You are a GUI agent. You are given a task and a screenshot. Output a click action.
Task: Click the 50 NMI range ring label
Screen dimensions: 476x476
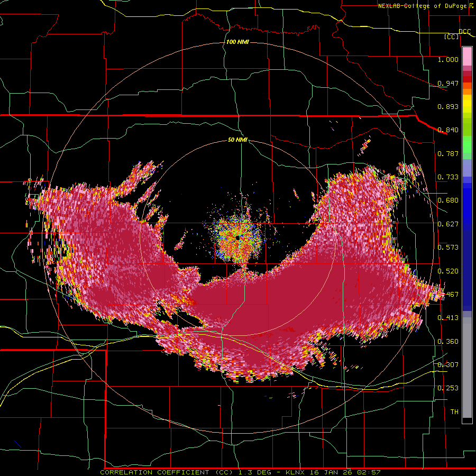pos(237,140)
